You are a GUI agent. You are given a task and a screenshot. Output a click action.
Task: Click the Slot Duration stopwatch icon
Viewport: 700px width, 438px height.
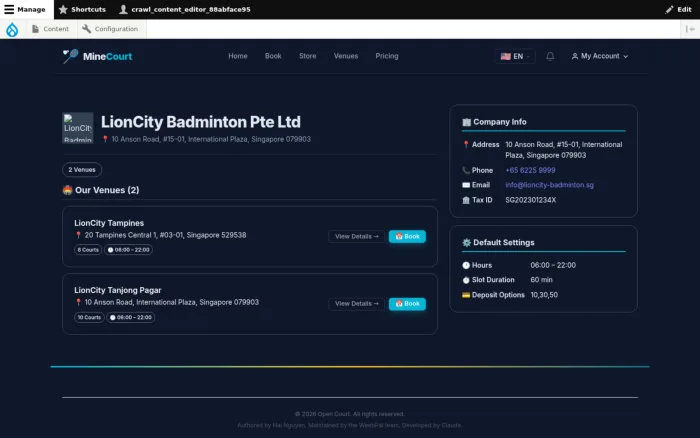[x=466, y=280]
